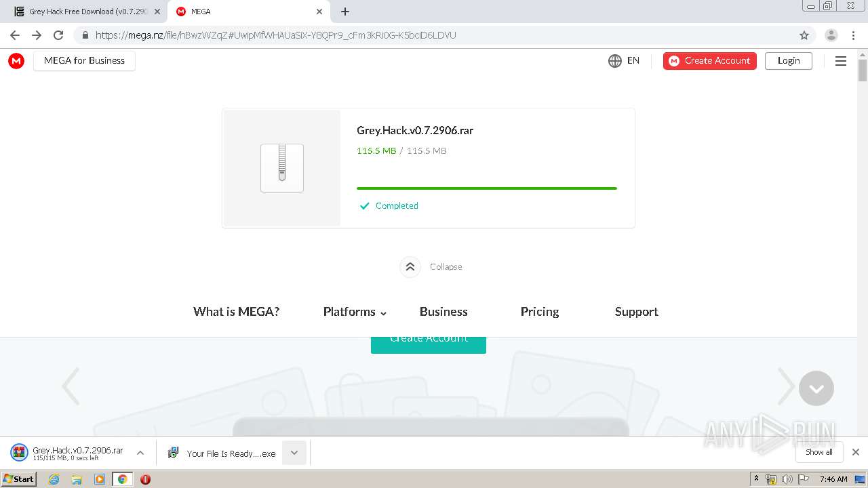
Task: Open Chrome three-dot menu
Action: tap(853, 35)
